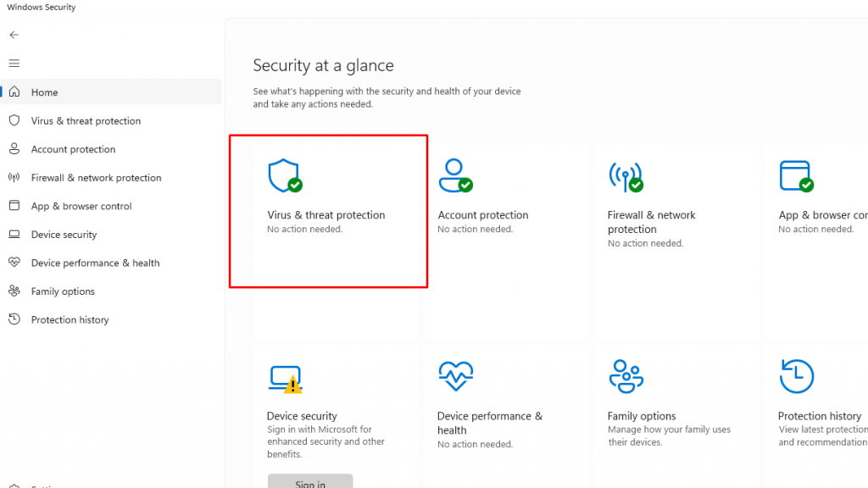The image size is (868, 488).
Task: Click the window icon for App & browser control
Action: click(14, 205)
